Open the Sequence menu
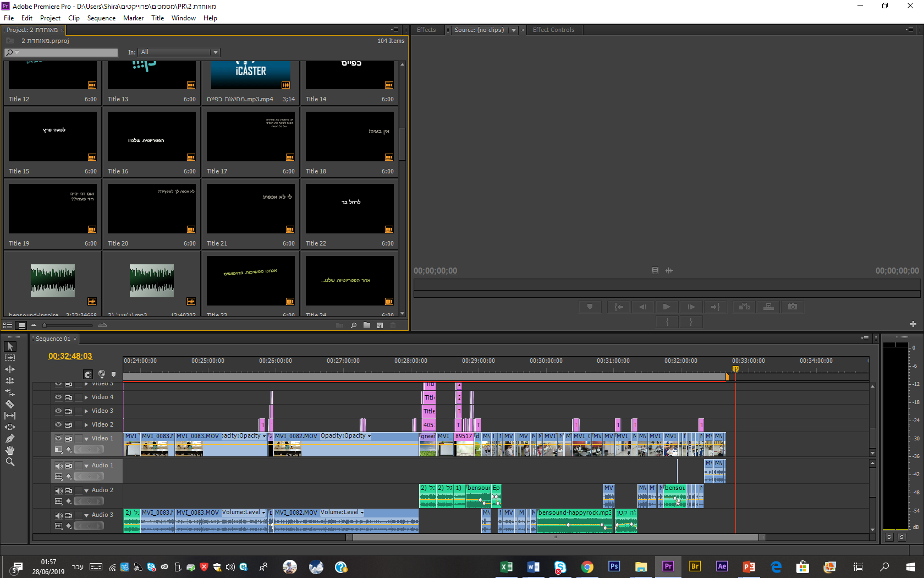 (x=101, y=18)
